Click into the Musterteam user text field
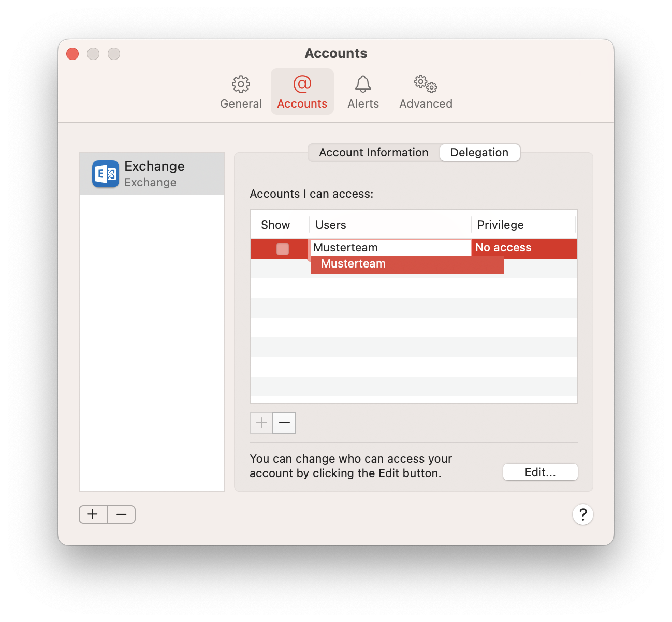 coord(390,248)
